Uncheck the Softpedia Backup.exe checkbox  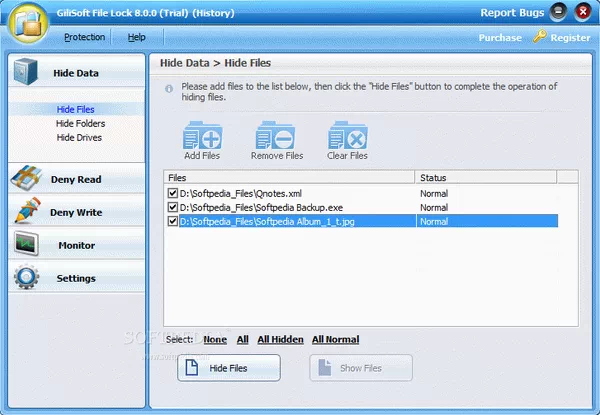(173, 207)
